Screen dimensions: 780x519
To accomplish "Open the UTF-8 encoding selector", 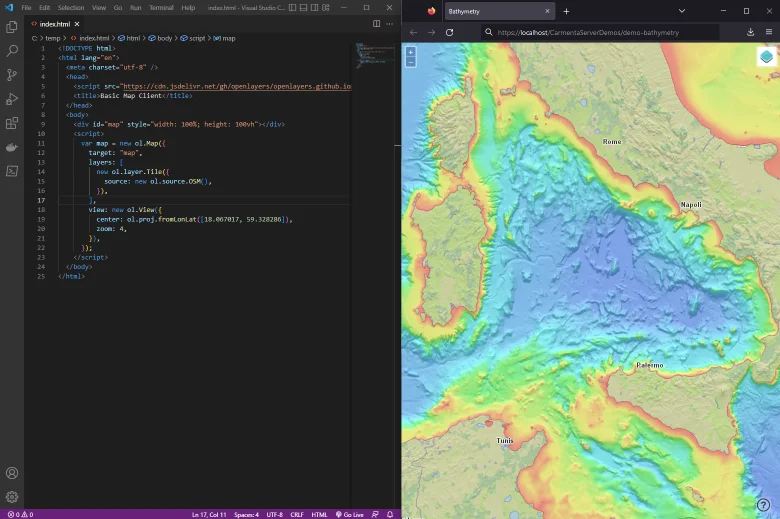I will (274, 514).
